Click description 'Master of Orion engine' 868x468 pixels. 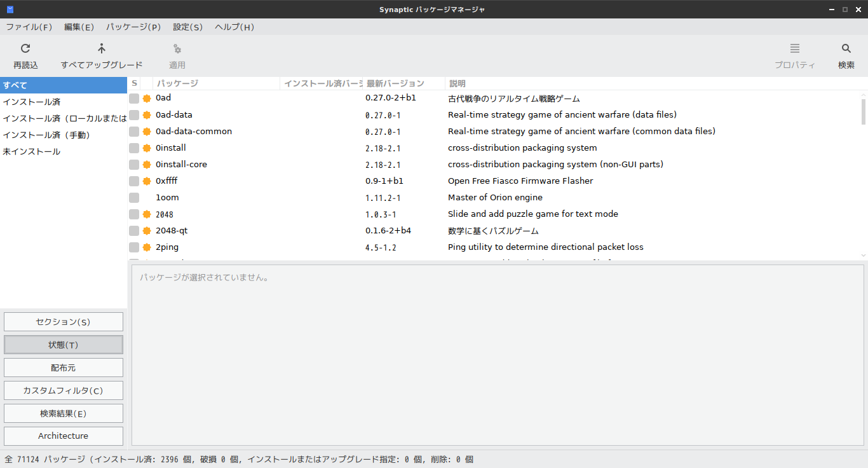click(495, 198)
